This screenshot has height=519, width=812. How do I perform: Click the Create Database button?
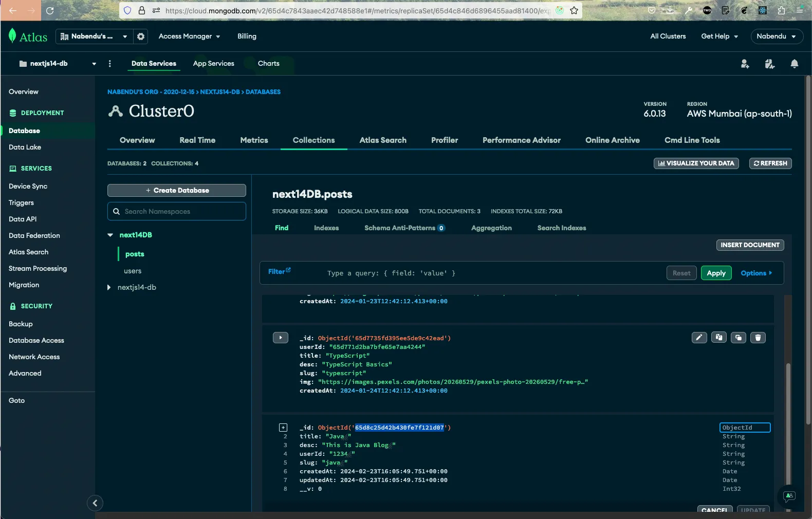coord(177,190)
